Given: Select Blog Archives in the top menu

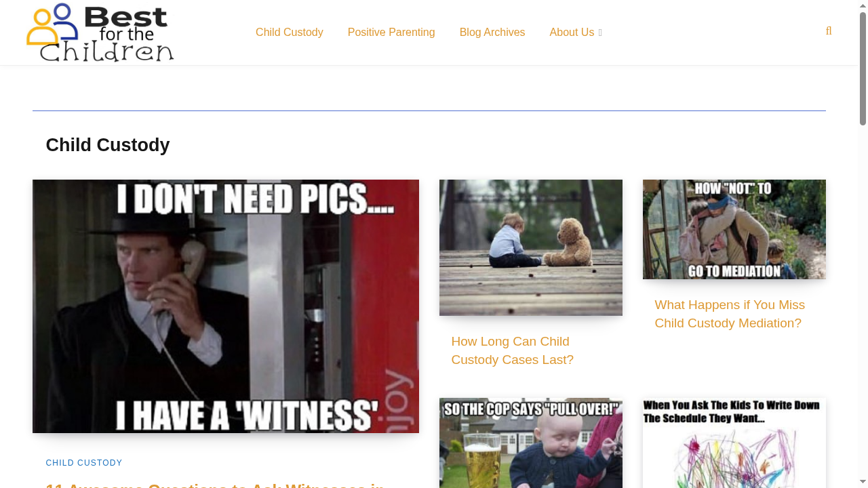Looking at the screenshot, I should click(492, 33).
